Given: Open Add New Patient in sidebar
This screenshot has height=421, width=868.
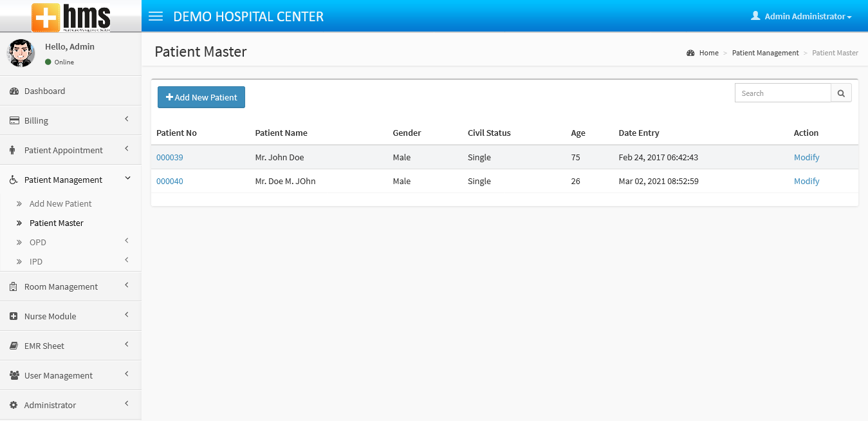Looking at the screenshot, I should [60, 203].
